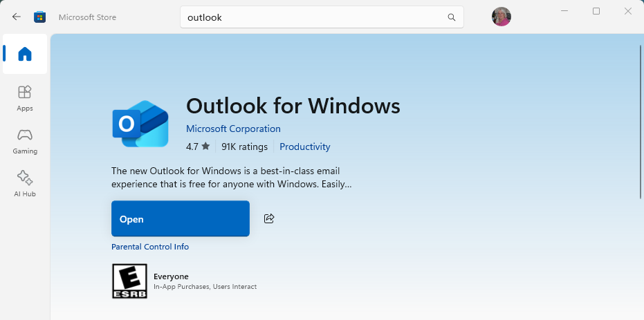Viewport: 644px width, 320px height.
Task: Close the Microsoft Store window
Action: 628,11
